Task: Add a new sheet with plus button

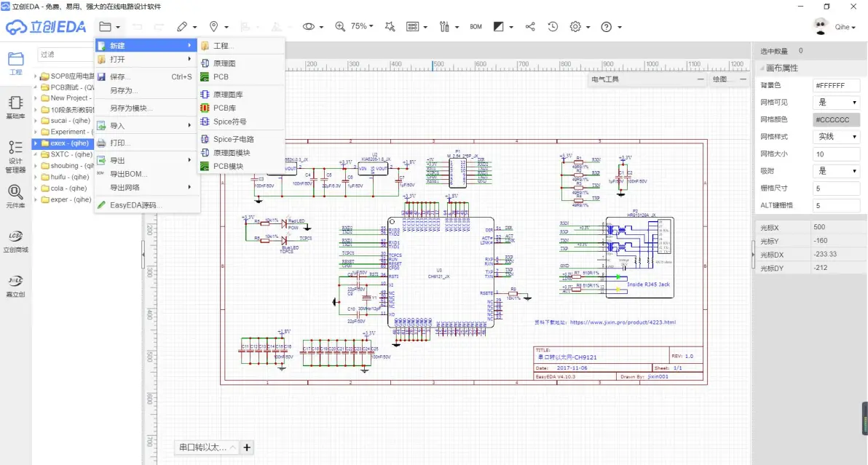Action: click(x=247, y=448)
